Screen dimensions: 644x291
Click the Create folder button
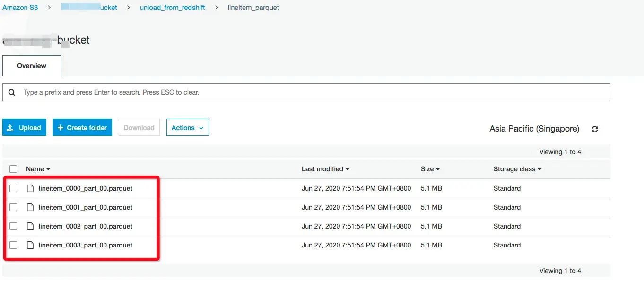tap(82, 128)
